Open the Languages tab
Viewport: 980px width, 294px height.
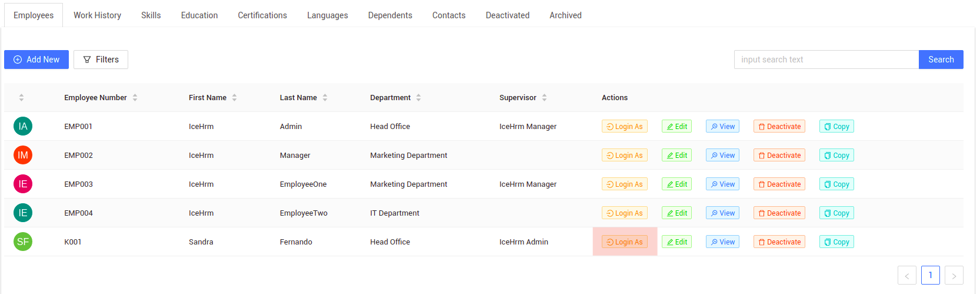pyautogui.click(x=328, y=15)
